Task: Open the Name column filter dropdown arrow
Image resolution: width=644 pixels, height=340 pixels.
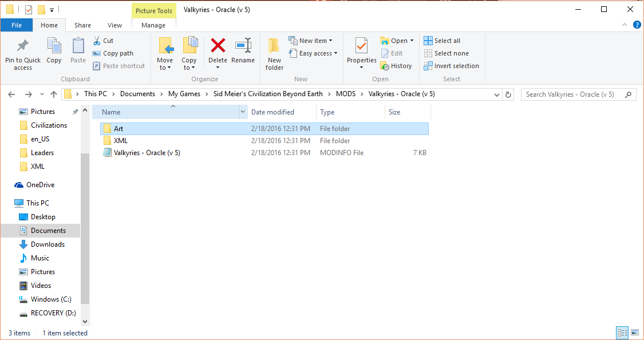Action: click(x=243, y=112)
